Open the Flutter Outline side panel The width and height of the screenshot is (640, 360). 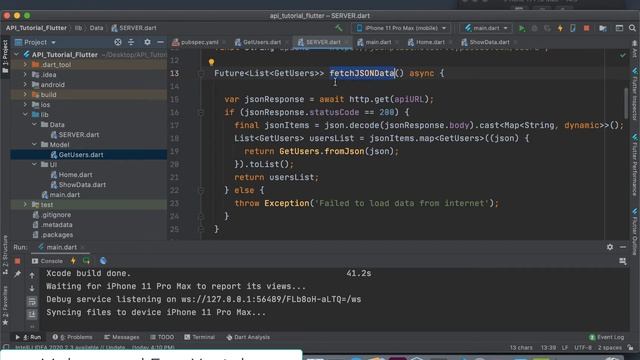click(x=635, y=232)
